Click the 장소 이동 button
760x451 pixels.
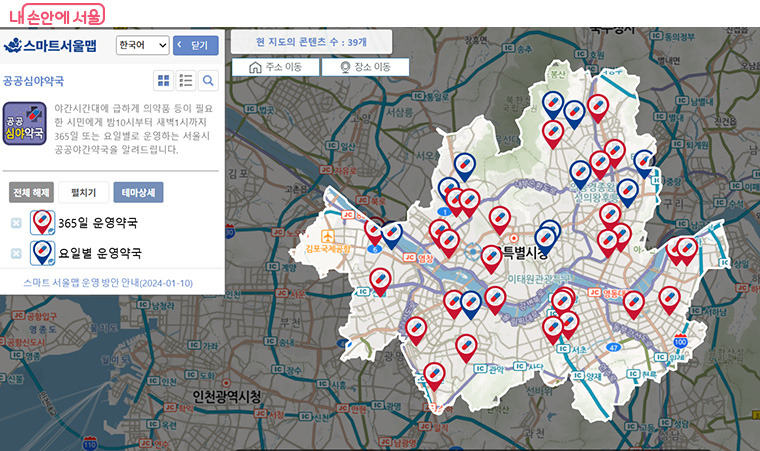pyautogui.click(x=365, y=67)
